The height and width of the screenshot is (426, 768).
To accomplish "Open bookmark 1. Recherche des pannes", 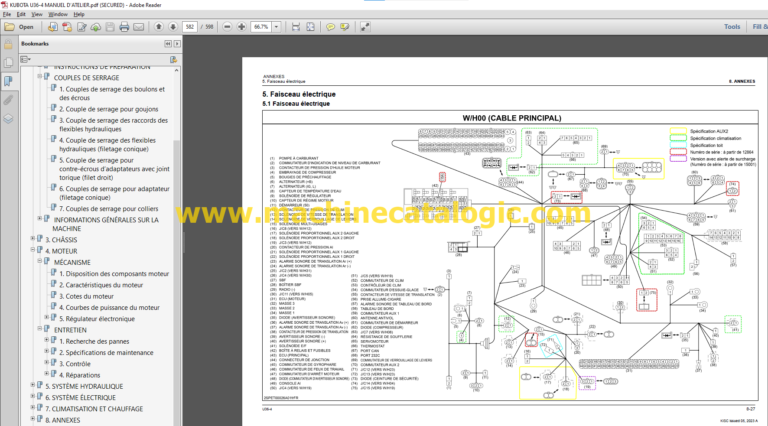I will pyautogui.click(x=95, y=341).
